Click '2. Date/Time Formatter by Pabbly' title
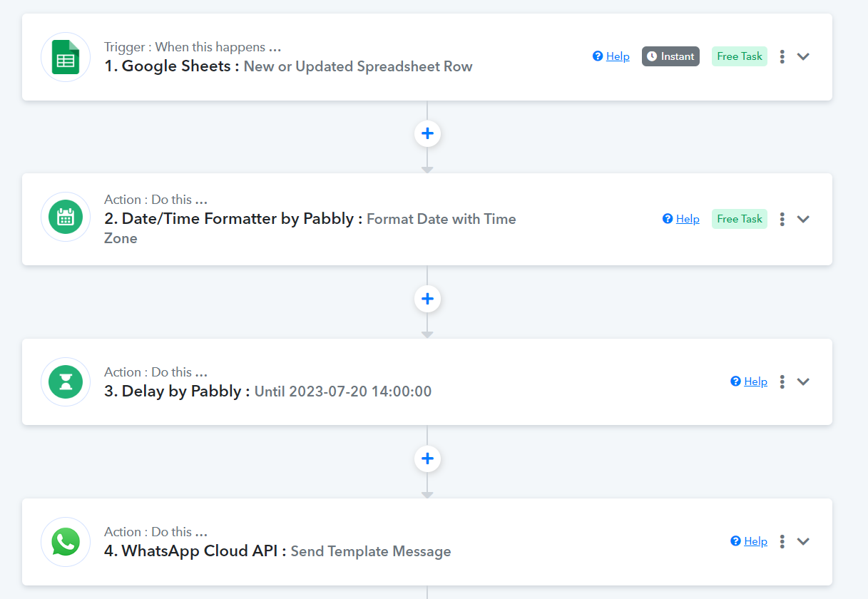 coord(233,219)
